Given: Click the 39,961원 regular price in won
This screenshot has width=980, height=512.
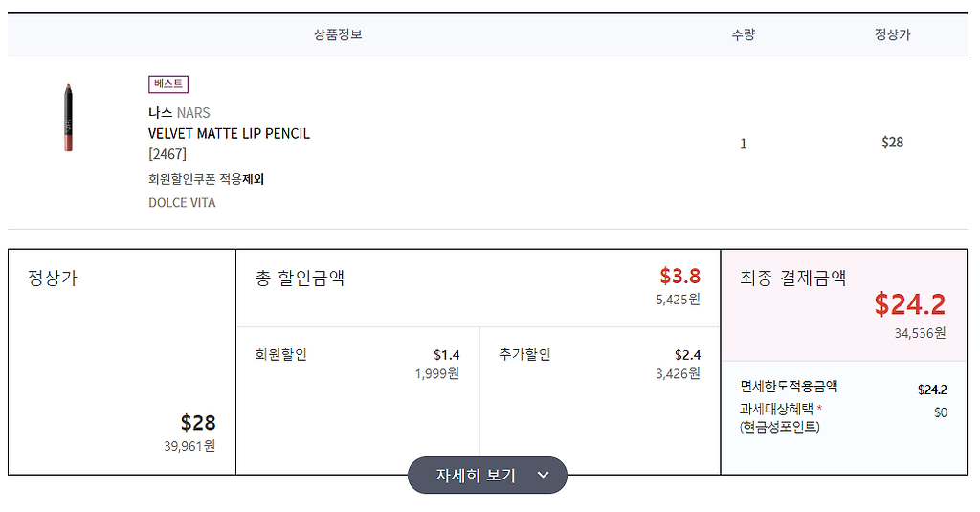Looking at the screenshot, I should [x=189, y=445].
